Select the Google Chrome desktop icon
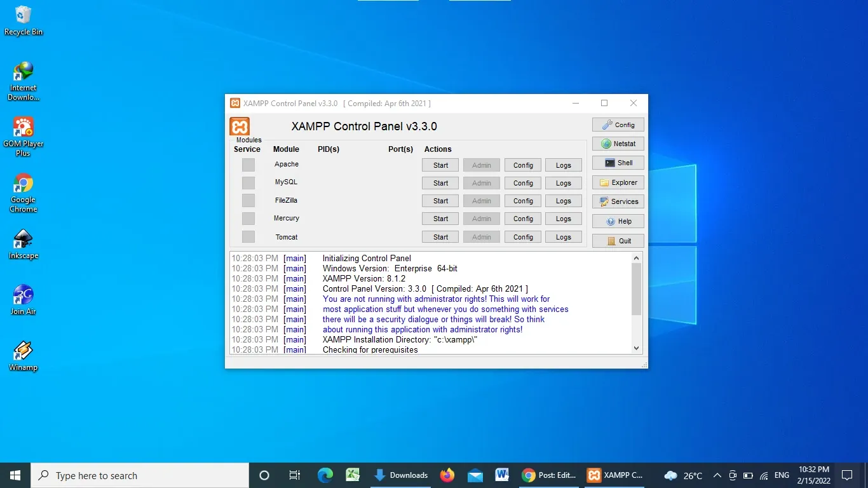Screen dimensions: 868x488 coord(24,193)
